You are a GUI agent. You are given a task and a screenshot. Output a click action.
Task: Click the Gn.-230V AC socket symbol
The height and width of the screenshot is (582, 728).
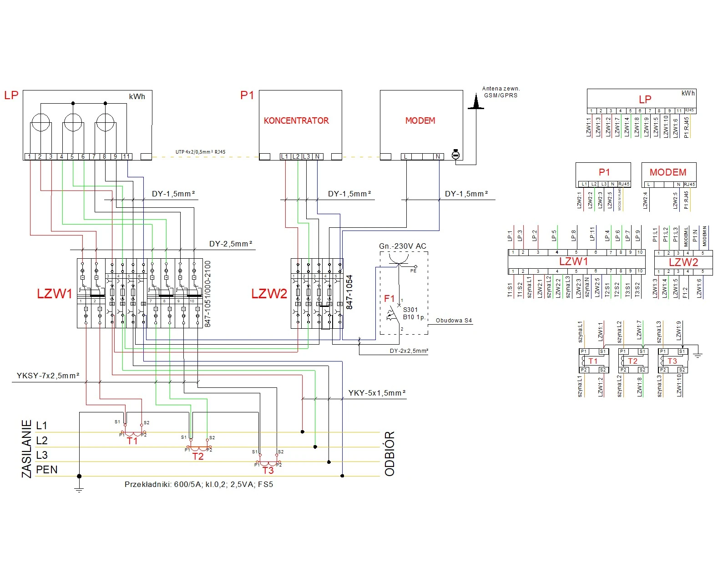399,261
